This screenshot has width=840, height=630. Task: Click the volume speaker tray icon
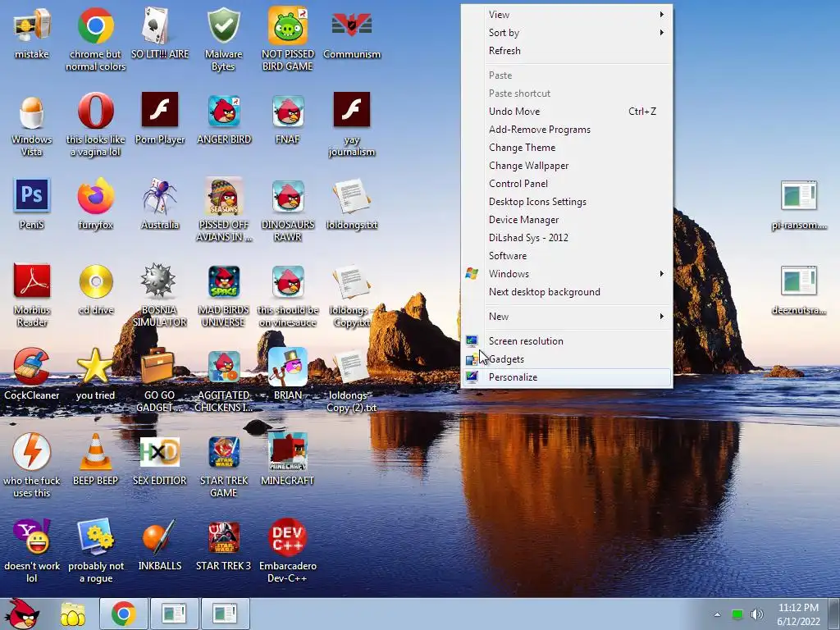tap(756, 614)
